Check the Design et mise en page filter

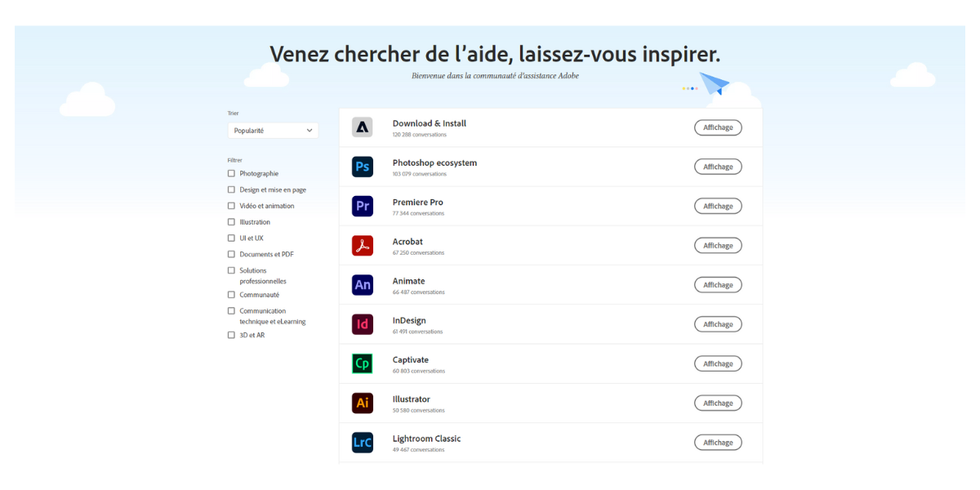pyautogui.click(x=231, y=189)
